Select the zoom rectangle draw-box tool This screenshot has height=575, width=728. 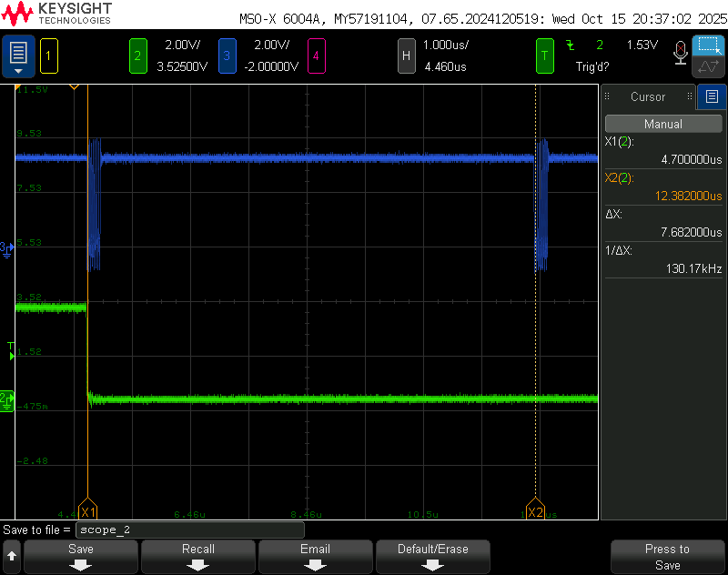[708, 45]
